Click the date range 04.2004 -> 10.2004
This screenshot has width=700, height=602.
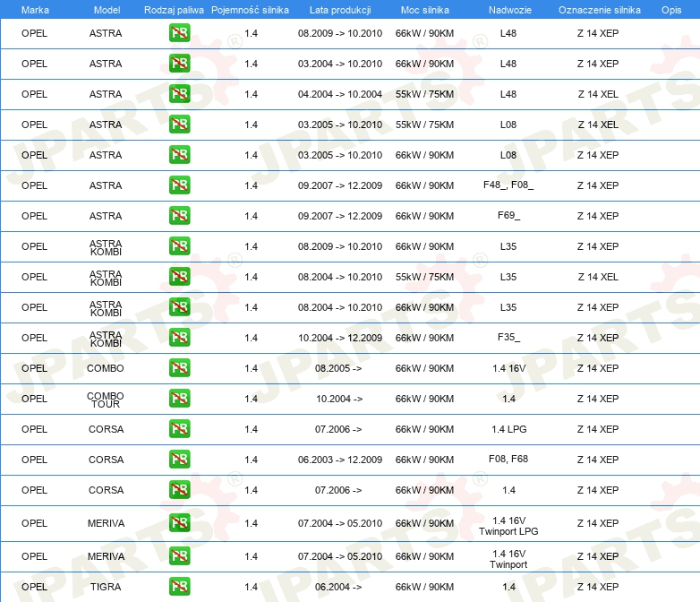(340, 94)
